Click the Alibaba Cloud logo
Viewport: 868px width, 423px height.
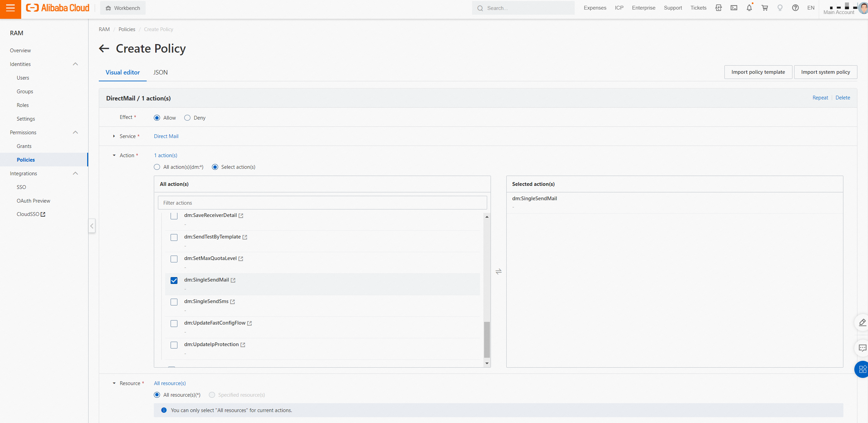58,8
